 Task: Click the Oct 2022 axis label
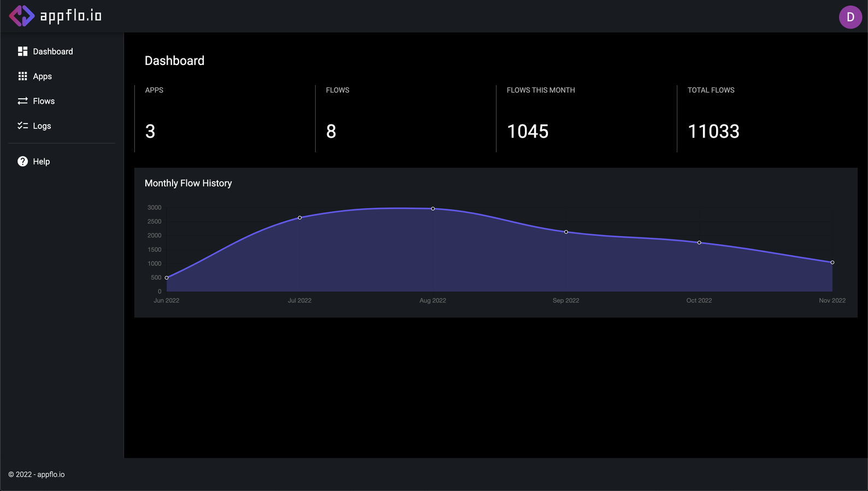click(699, 300)
